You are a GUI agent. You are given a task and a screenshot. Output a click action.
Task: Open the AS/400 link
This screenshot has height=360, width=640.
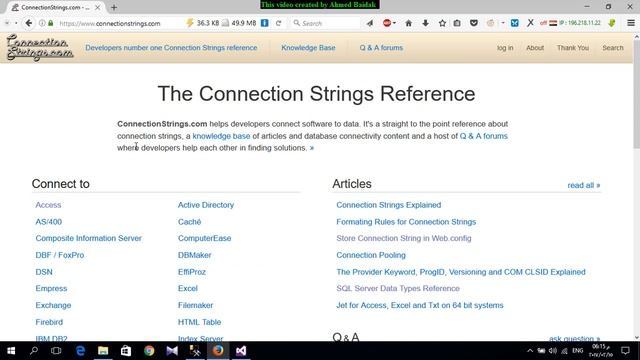point(49,222)
